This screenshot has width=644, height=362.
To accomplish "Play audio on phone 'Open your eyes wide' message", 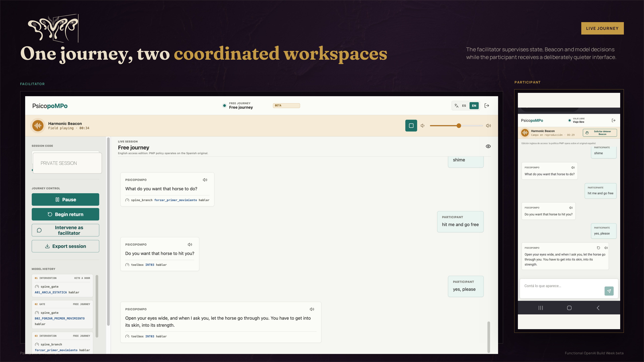I will 606,248.
